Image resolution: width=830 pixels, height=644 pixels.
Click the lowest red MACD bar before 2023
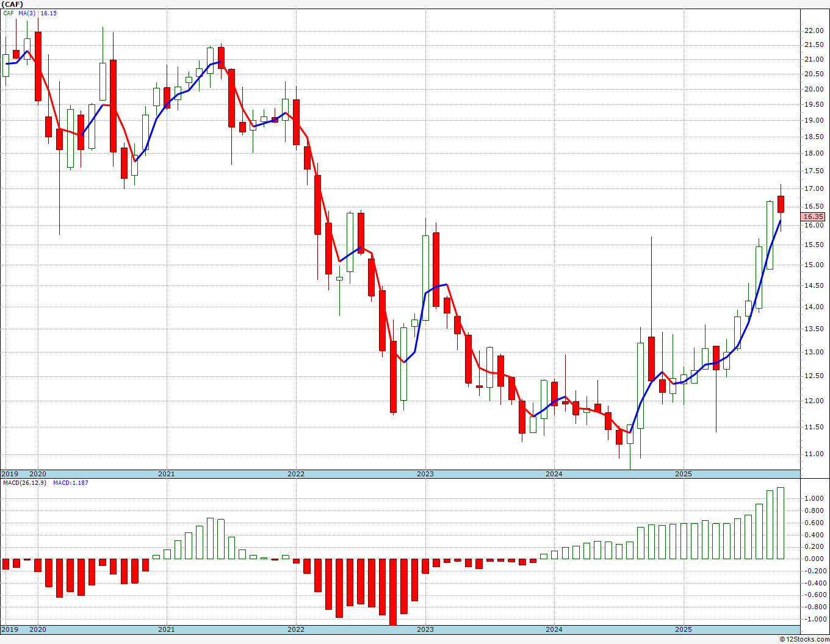[x=393, y=592]
